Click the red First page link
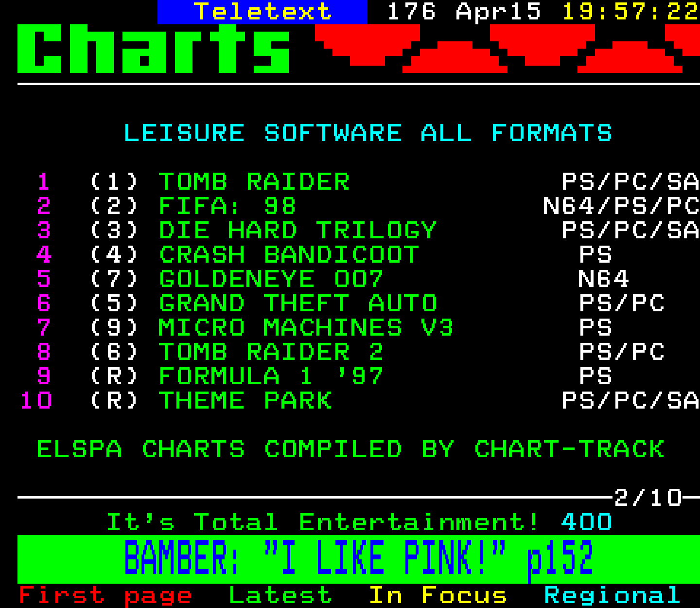The height and width of the screenshot is (608, 700). pos(105,596)
